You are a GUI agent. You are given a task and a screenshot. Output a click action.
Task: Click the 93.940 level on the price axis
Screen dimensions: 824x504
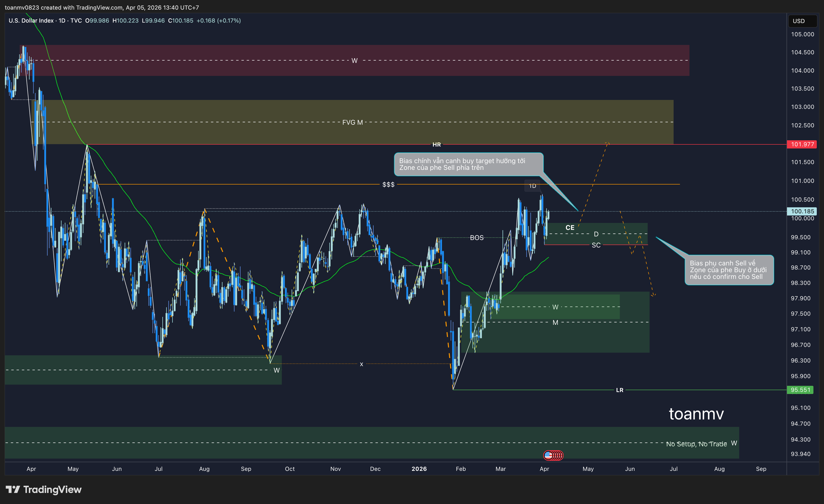[x=801, y=454]
